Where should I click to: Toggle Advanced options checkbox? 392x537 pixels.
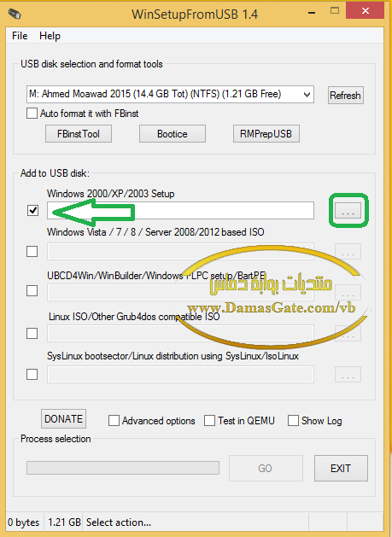[x=114, y=421]
